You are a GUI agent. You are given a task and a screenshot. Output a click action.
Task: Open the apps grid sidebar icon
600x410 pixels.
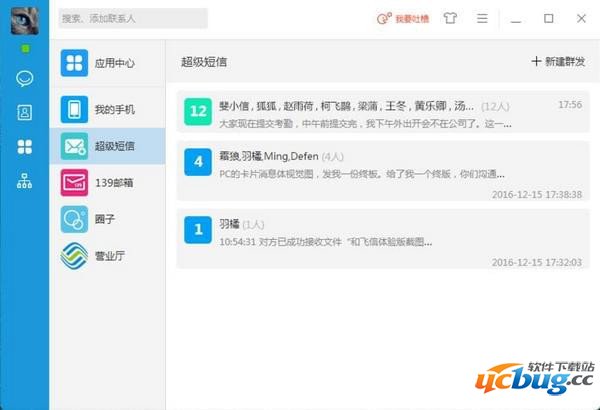24,147
